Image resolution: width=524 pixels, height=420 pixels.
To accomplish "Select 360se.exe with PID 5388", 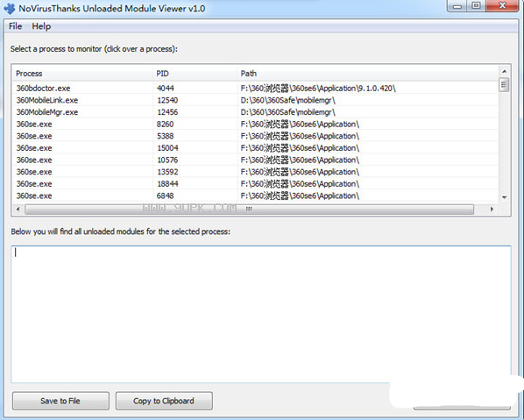I will coord(256,136).
